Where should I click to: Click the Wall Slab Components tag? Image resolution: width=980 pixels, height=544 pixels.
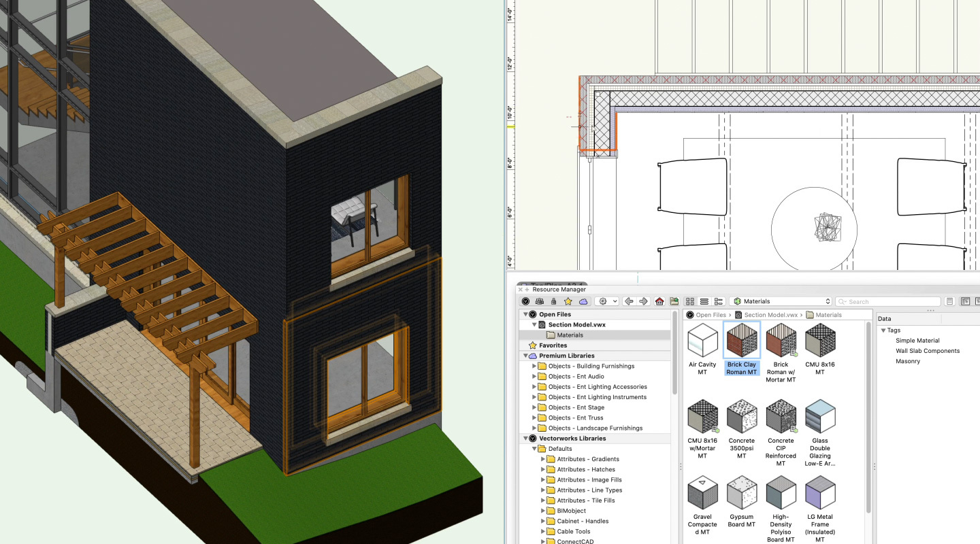click(x=928, y=351)
